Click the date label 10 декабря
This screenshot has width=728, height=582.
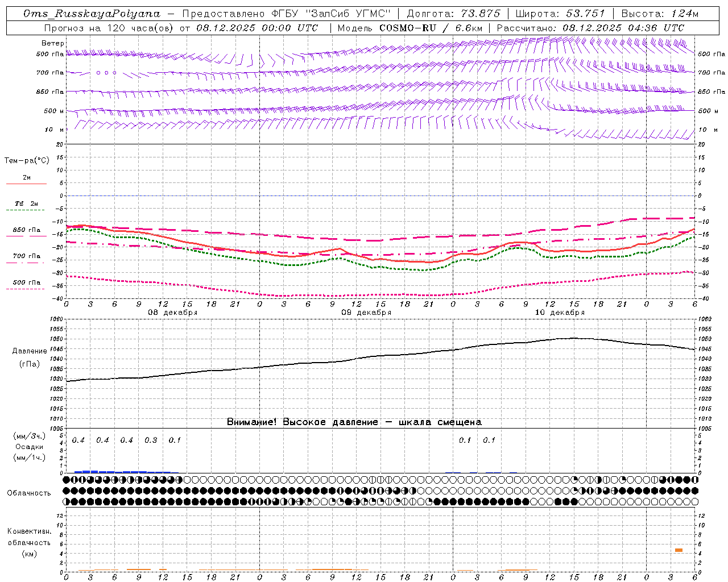[560, 313]
